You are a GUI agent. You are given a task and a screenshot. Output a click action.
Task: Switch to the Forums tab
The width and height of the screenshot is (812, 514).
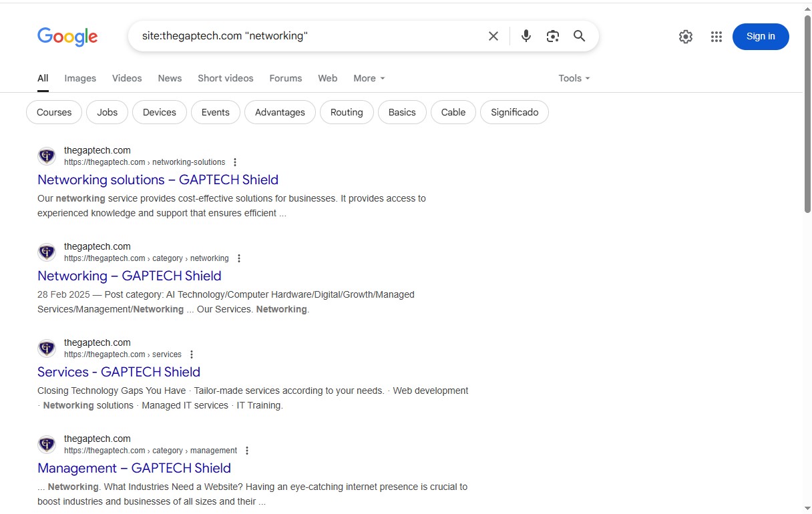pos(286,78)
